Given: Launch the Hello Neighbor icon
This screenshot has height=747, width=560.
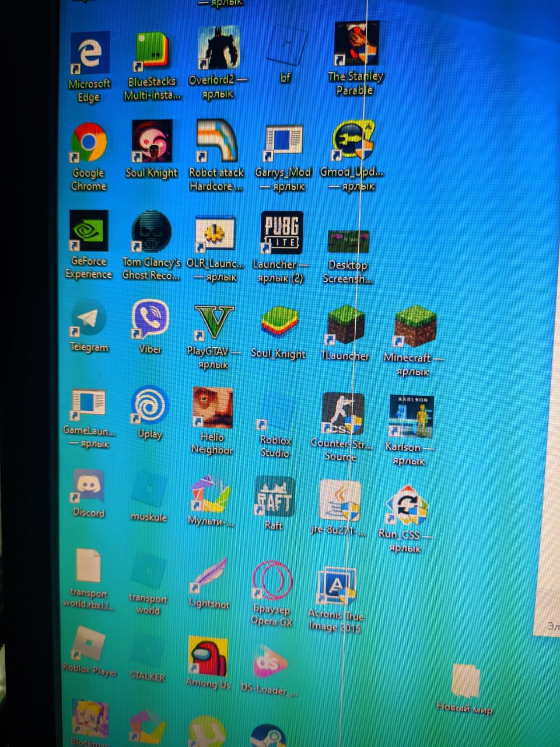Looking at the screenshot, I should (213, 408).
